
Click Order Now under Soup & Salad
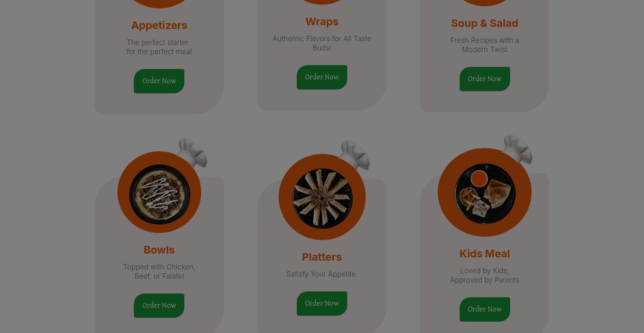[485, 79]
